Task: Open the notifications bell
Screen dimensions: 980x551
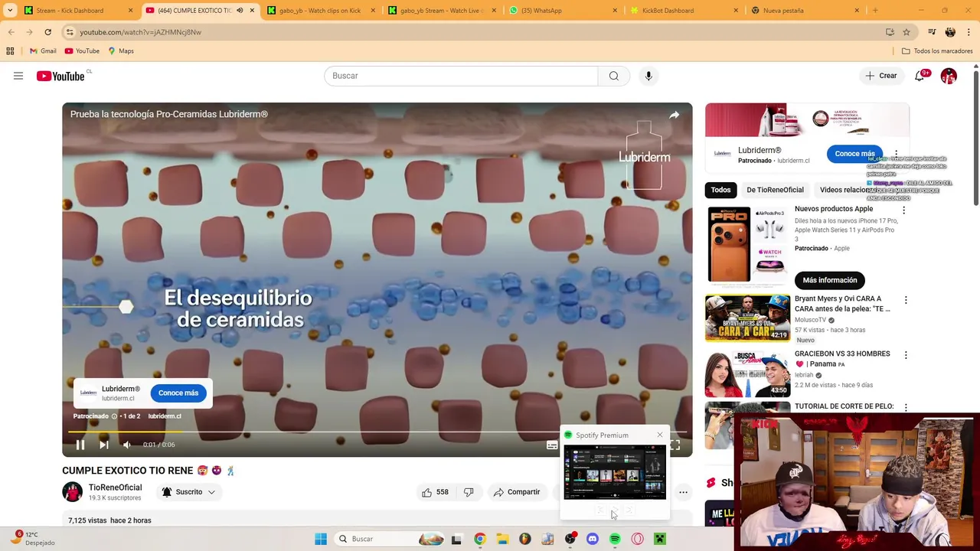Action: (920, 76)
